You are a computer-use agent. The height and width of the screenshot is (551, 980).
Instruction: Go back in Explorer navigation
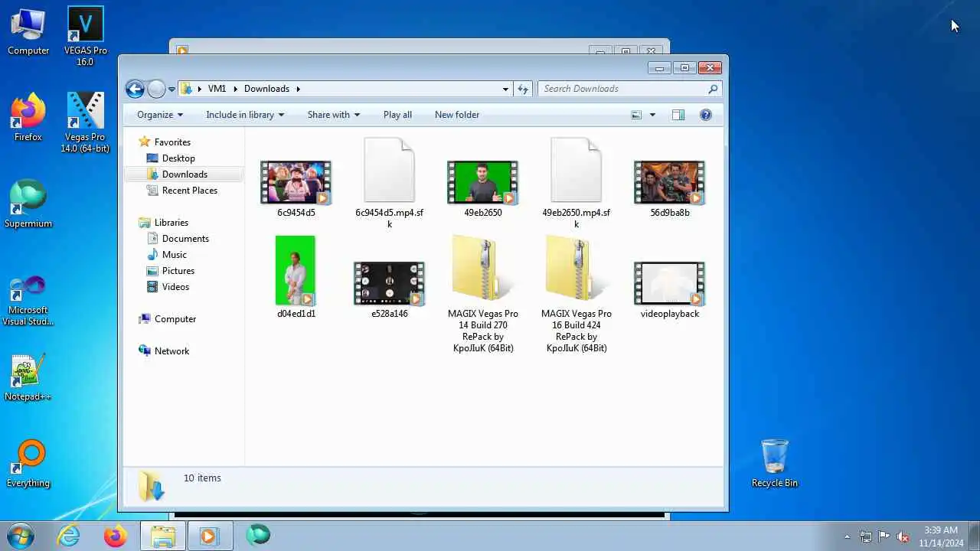135,89
